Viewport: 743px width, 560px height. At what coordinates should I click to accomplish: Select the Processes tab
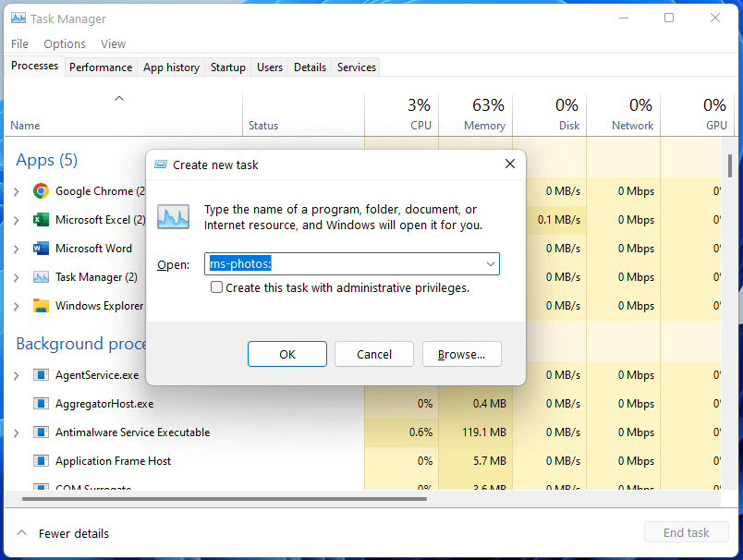tap(34, 66)
